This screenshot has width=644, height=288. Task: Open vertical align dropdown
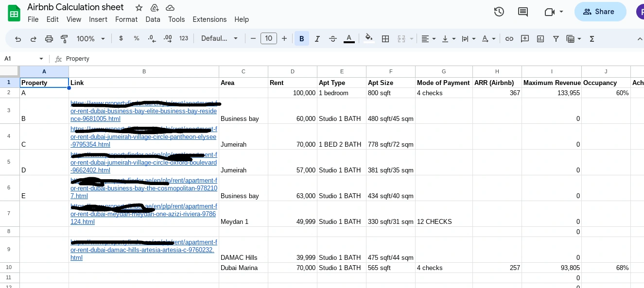pos(449,39)
